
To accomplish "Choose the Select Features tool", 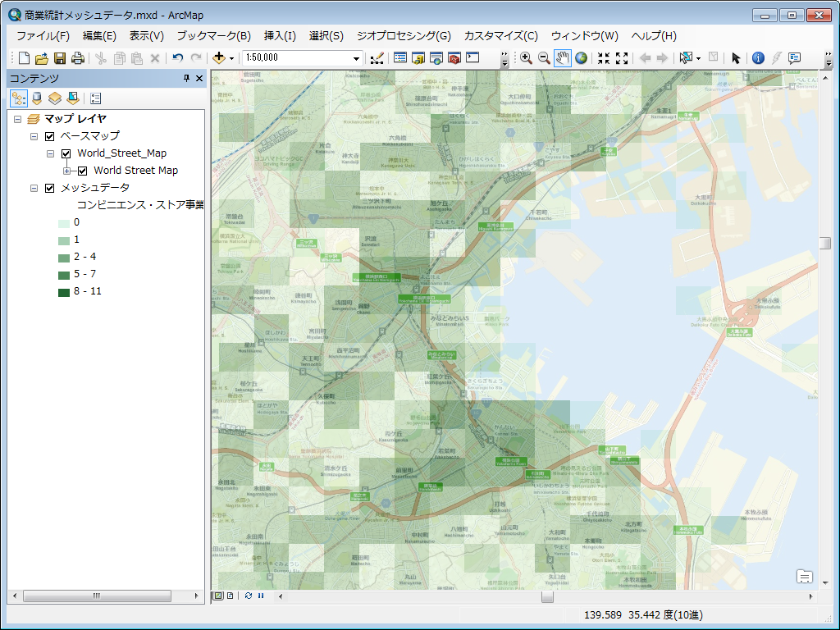I will click(686, 58).
